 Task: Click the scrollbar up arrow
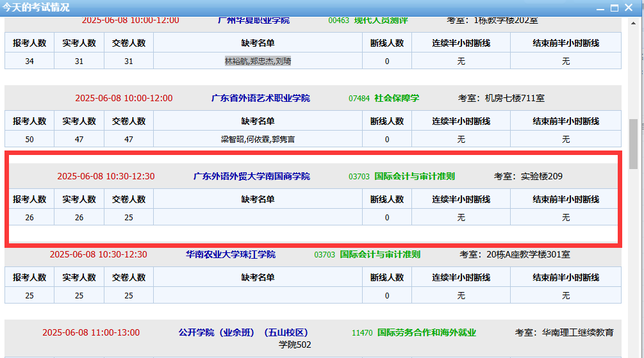click(633, 22)
